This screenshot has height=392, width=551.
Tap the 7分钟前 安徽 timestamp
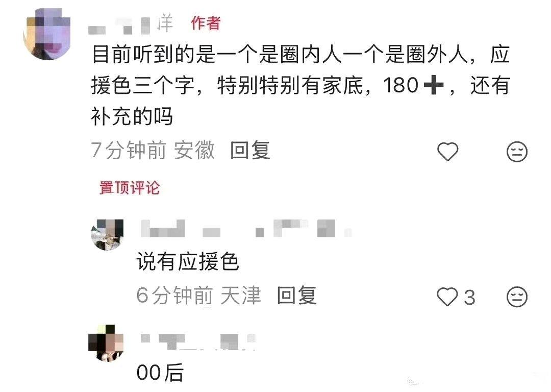coord(153,151)
